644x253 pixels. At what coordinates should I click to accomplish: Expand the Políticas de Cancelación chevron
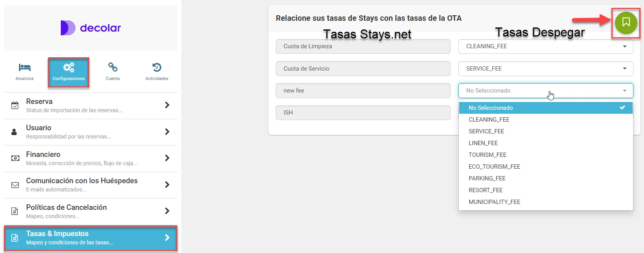click(167, 211)
